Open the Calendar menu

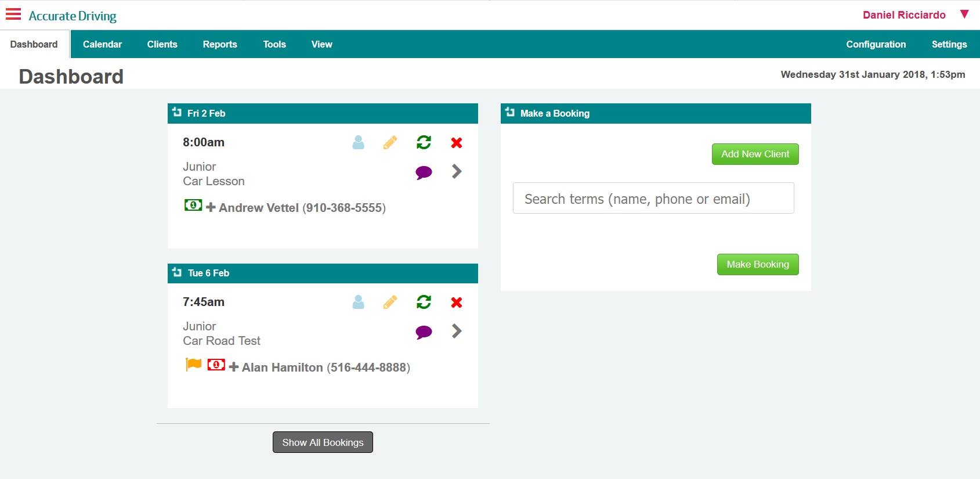point(103,44)
